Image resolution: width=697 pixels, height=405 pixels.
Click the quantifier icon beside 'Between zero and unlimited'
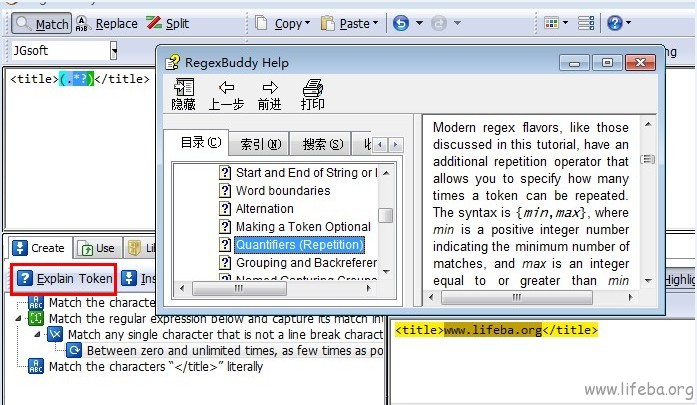click(74, 350)
